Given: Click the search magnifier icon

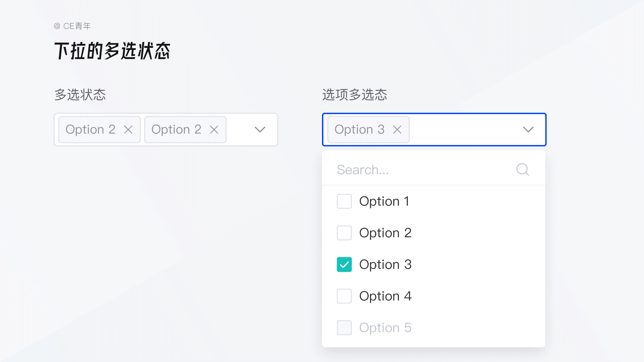Looking at the screenshot, I should pos(523,170).
